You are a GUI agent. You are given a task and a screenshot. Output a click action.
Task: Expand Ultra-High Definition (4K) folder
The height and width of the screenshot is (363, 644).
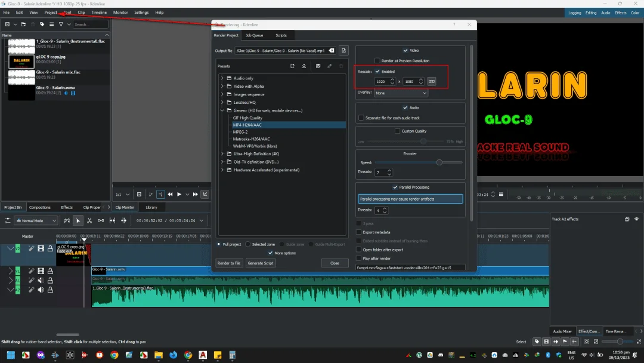(x=222, y=154)
